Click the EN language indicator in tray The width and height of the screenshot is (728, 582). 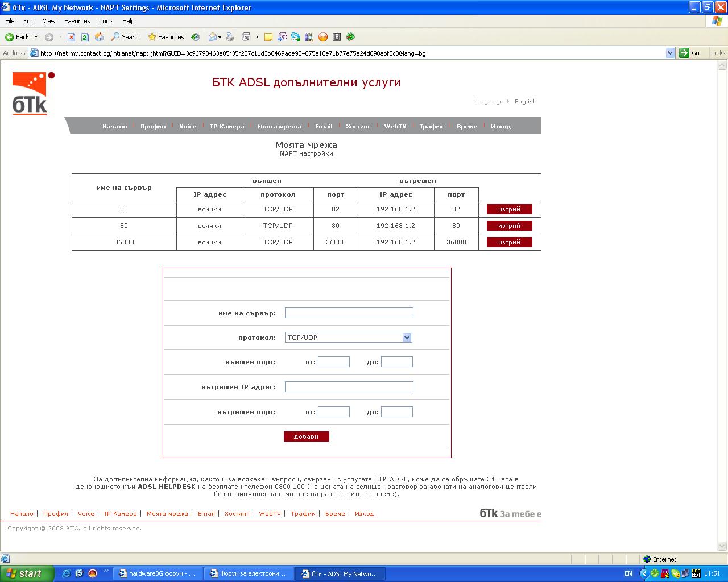[628, 573]
